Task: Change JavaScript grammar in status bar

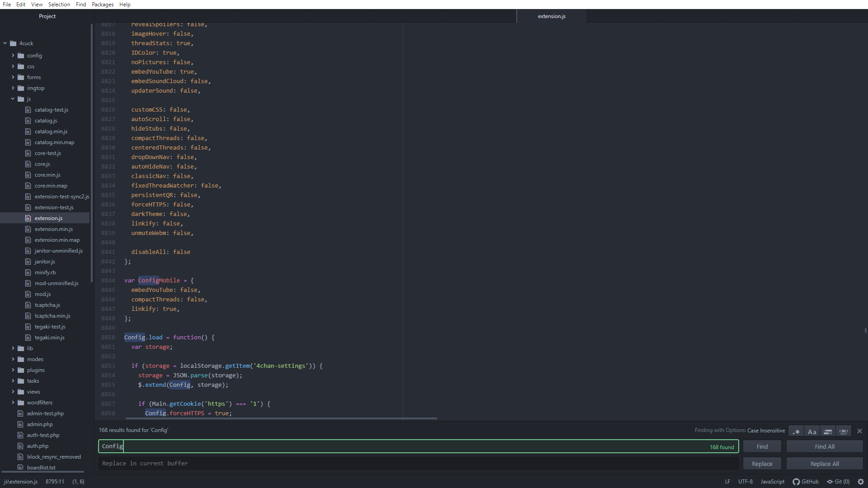Action: (x=772, y=482)
